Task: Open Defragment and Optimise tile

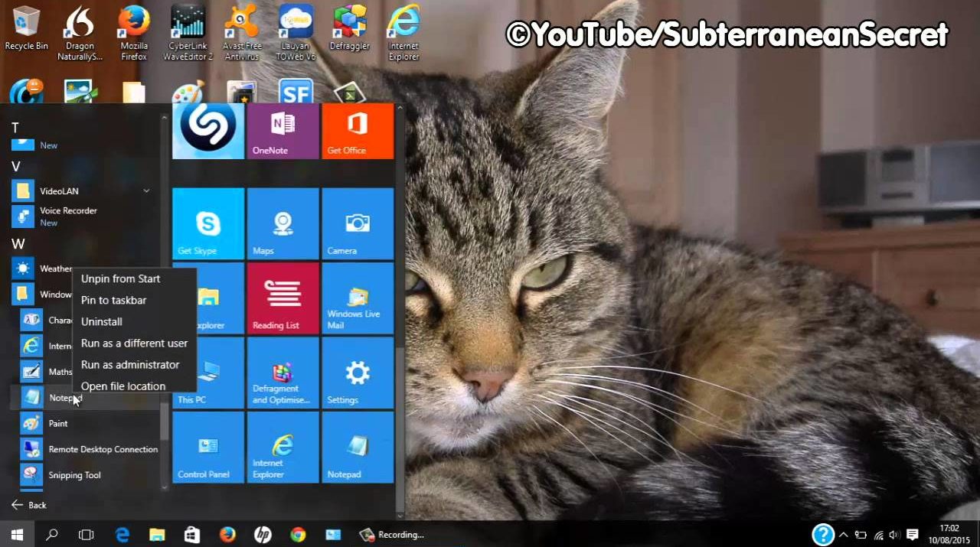Action: click(x=283, y=373)
